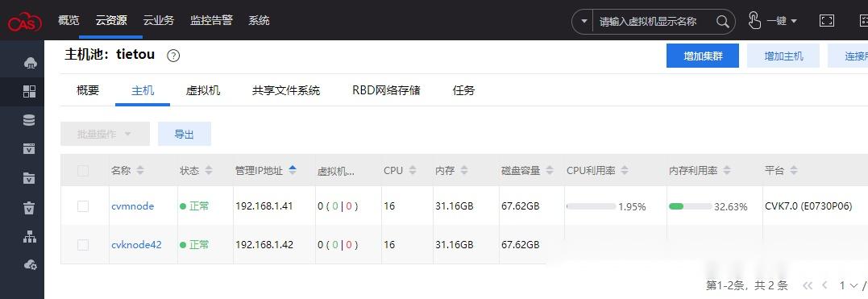Open the template box sidebar icon
Screen dimensions: 868x299
(x=29, y=148)
